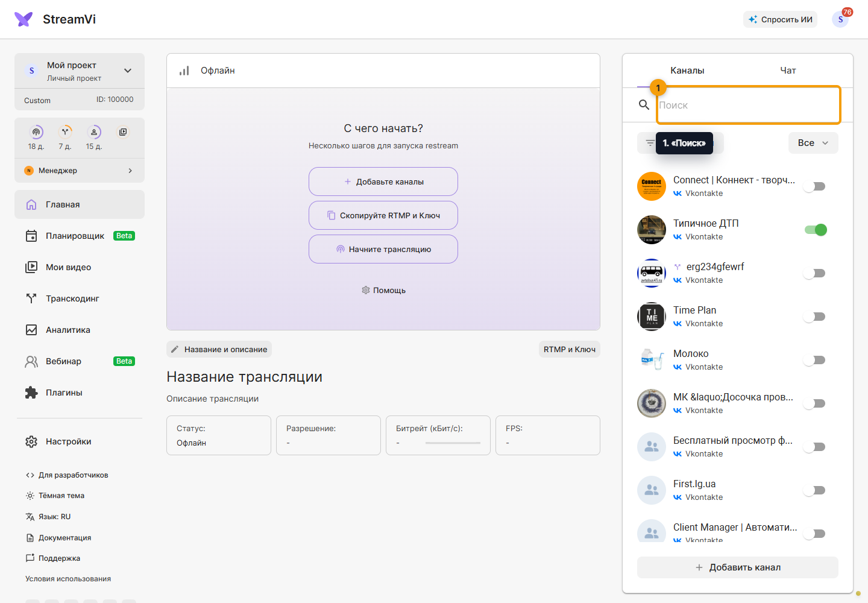The height and width of the screenshot is (603, 868).
Task: Change language via Язык: RU
Action: (x=48, y=517)
